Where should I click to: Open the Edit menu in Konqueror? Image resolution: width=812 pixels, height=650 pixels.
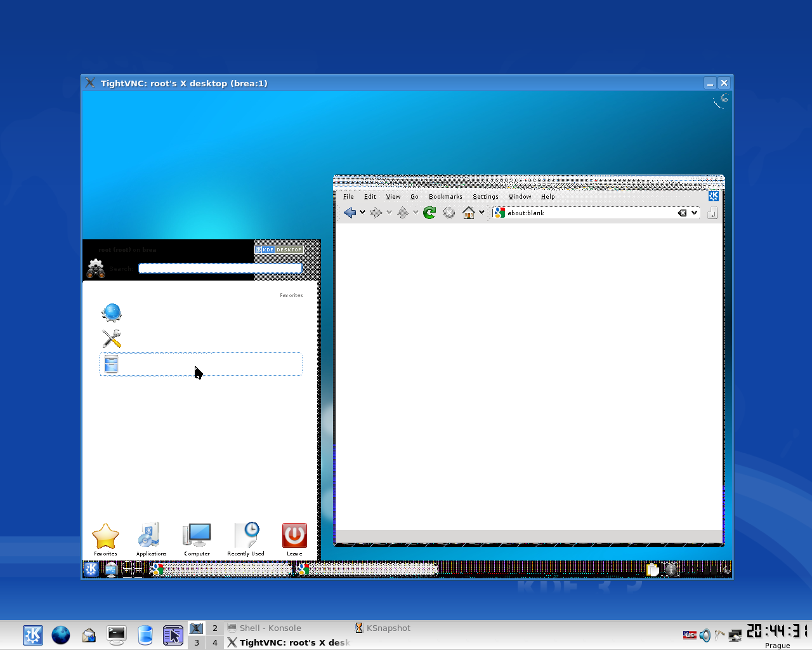[370, 197]
